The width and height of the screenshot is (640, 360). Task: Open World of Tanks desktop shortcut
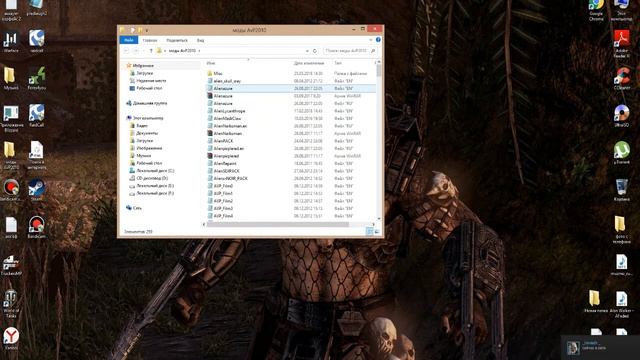(11, 304)
